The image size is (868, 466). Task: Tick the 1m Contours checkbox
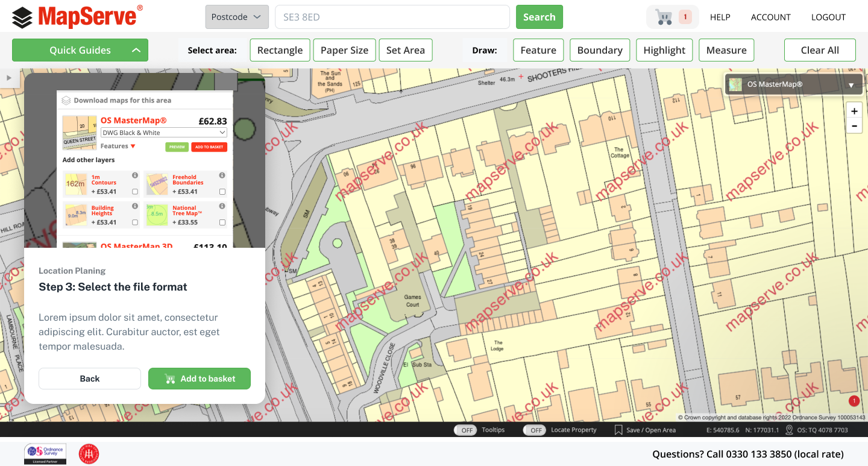(x=135, y=192)
